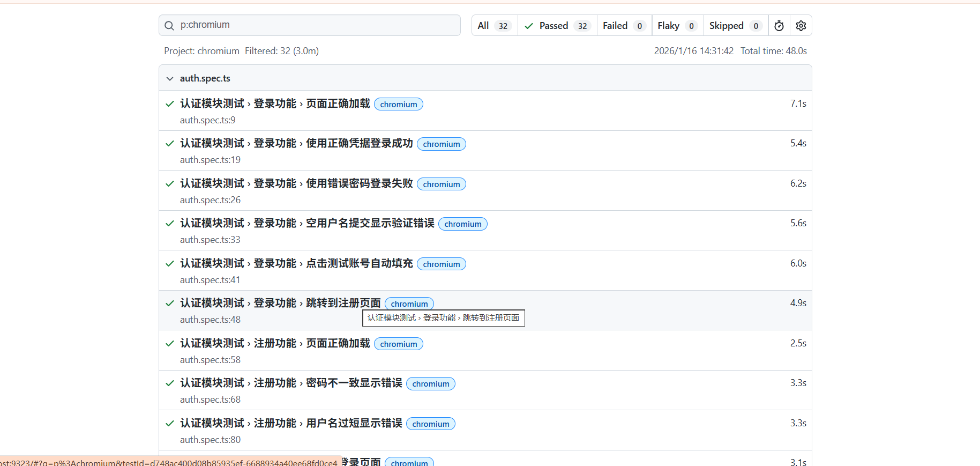Click the auth.spec.ts file header name
Image resolution: width=980 pixels, height=466 pixels.
pyautogui.click(x=205, y=78)
